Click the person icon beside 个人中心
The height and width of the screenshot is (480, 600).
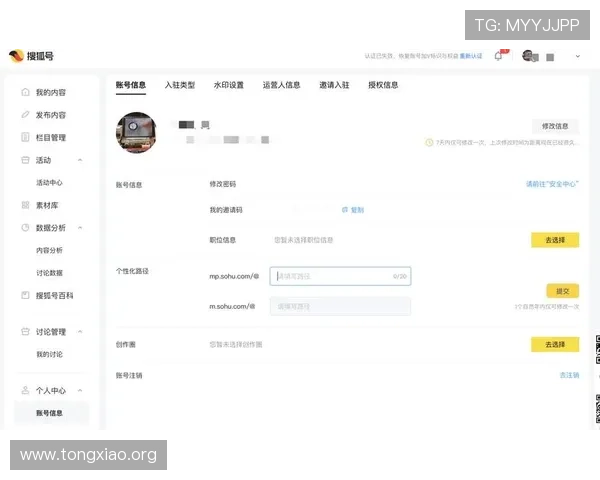pyautogui.click(x=25, y=390)
